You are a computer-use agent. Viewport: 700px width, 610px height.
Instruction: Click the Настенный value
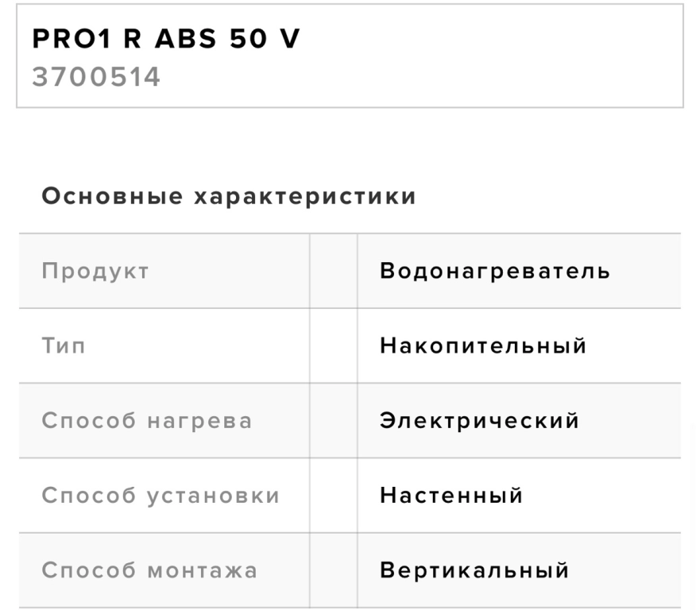pyautogui.click(x=451, y=496)
